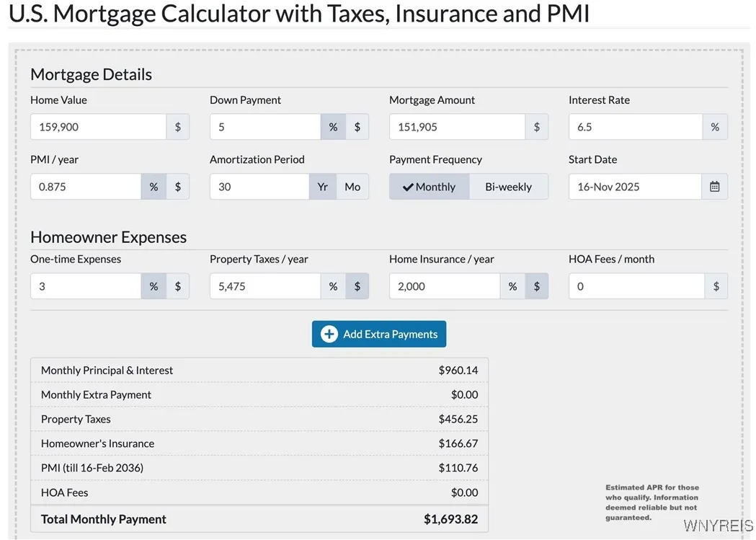Image resolution: width=756 pixels, height=540 pixels.
Task: Select Monthly payment frequency
Action: [430, 187]
